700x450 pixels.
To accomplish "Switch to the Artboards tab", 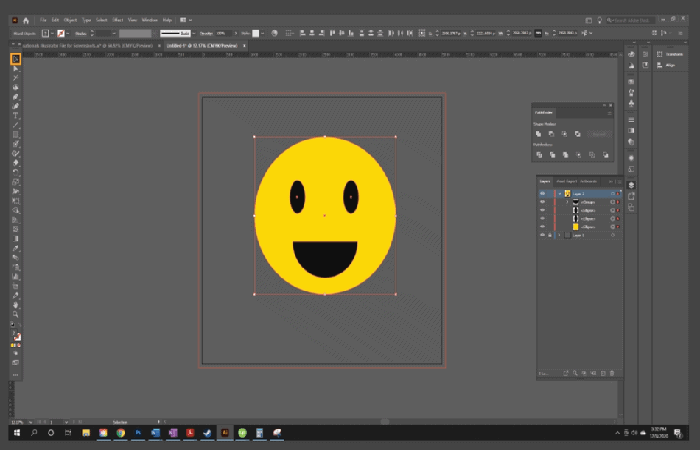I will point(588,181).
